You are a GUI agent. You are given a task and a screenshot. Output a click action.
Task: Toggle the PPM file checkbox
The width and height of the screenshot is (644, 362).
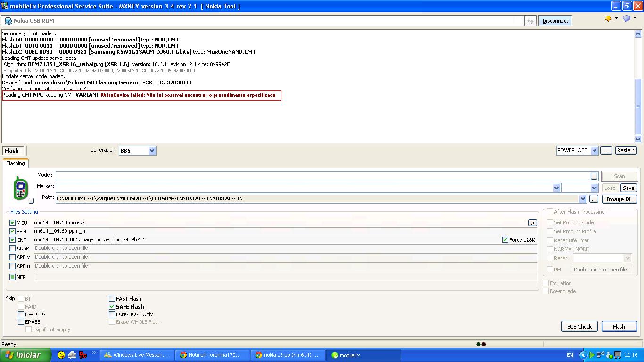(13, 231)
